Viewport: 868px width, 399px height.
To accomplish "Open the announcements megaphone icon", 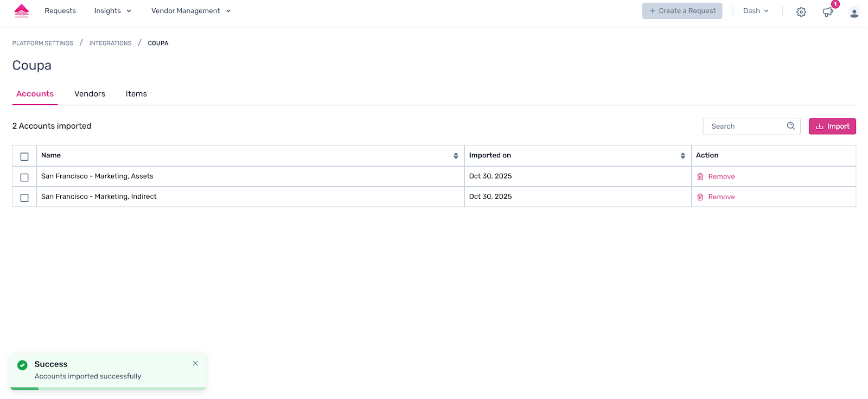I will pyautogui.click(x=827, y=12).
